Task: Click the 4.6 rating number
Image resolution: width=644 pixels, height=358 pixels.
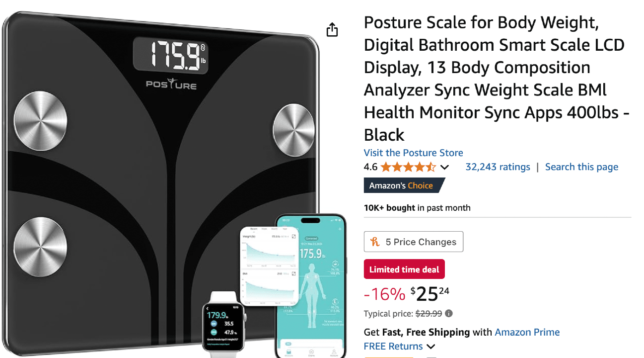Action: 370,167
